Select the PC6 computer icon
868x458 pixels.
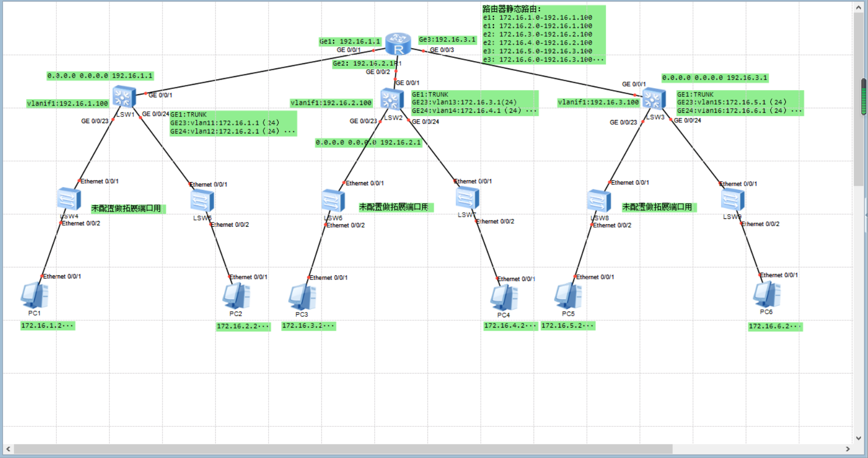click(x=767, y=294)
